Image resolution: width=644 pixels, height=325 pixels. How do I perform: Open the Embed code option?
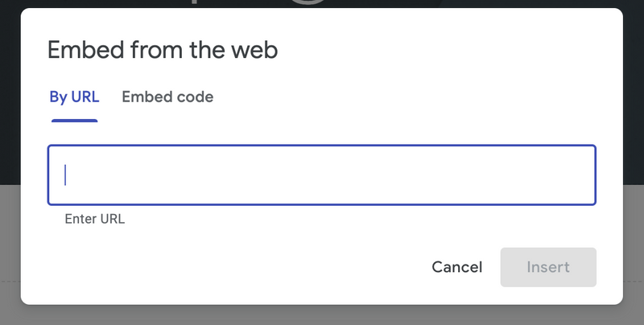click(x=167, y=97)
